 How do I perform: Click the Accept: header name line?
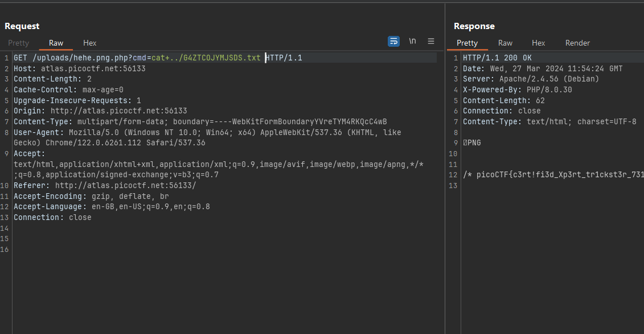[x=30, y=153]
